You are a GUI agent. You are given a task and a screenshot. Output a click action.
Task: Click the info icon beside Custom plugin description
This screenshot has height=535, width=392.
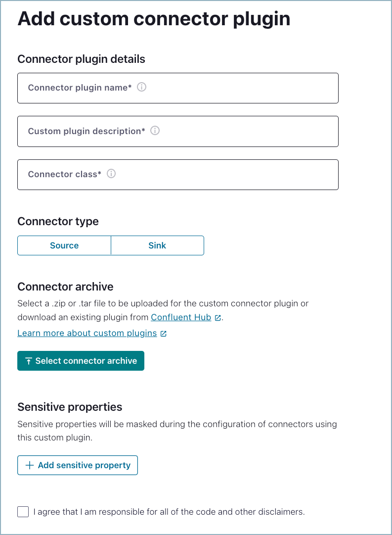click(x=155, y=131)
